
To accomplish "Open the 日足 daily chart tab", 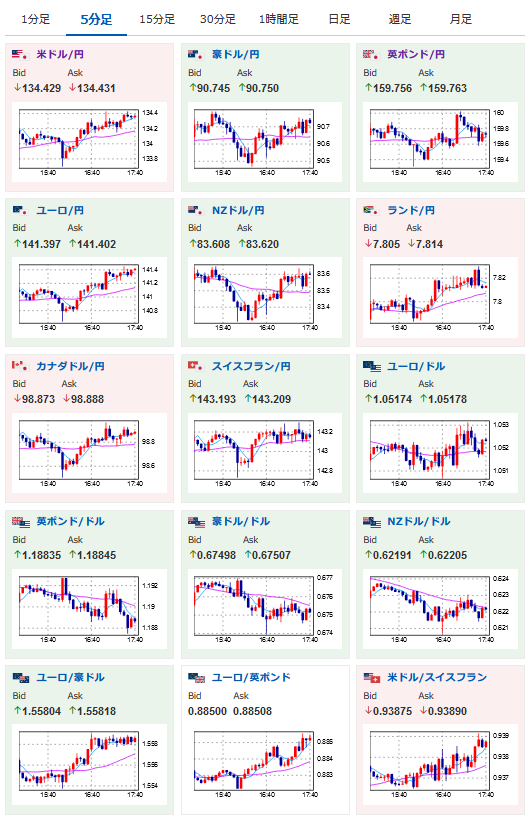I will click(x=339, y=20).
